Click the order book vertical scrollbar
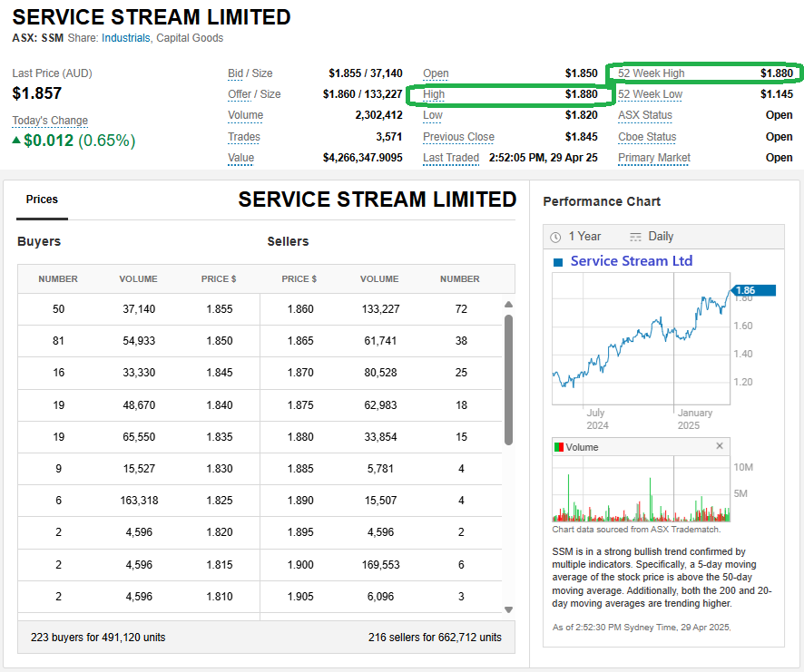Viewport: 804px width, 672px height. coord(508,381)
